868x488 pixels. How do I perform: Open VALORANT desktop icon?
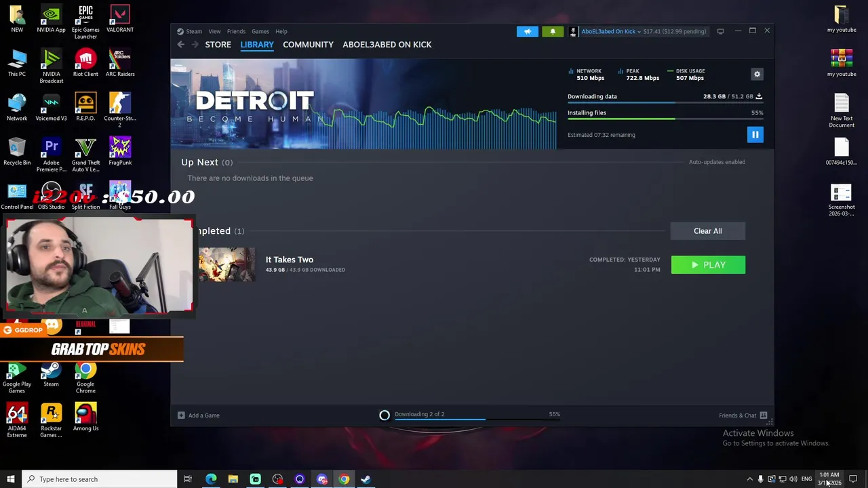coord(120,20)
